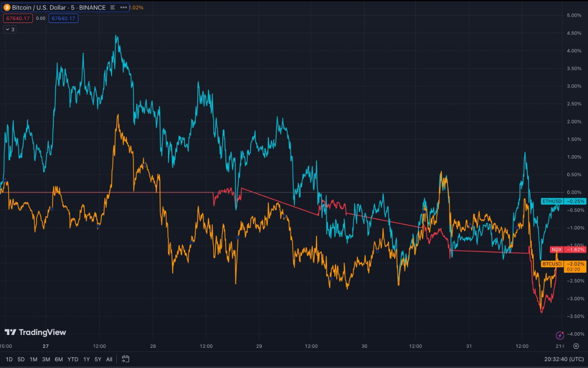Click the red sell price 67640.17
The height and width of the screenshot is (368, 588).
tap(17, 18)
